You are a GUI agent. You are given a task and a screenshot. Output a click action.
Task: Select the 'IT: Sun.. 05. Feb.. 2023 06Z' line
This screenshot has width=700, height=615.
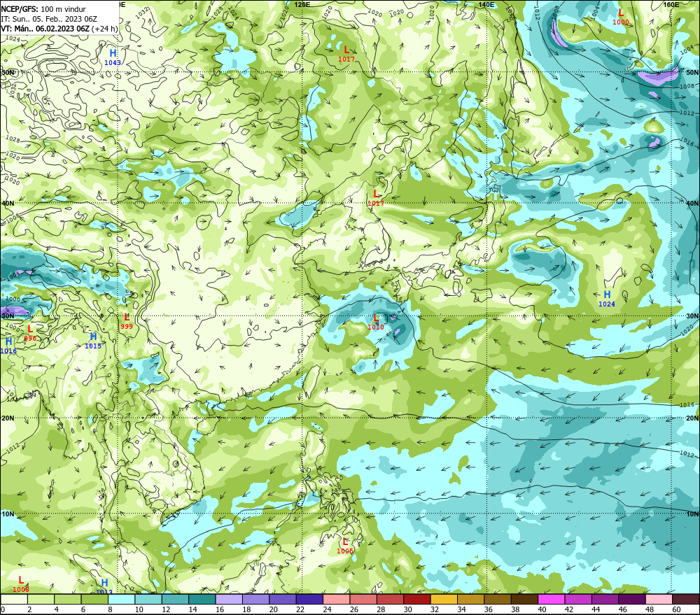pos(49,19)
